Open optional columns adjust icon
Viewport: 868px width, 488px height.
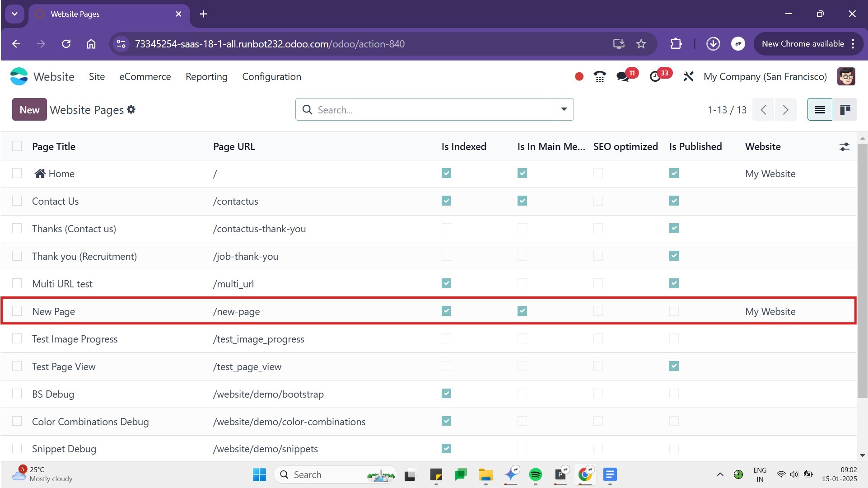point(844,147)
